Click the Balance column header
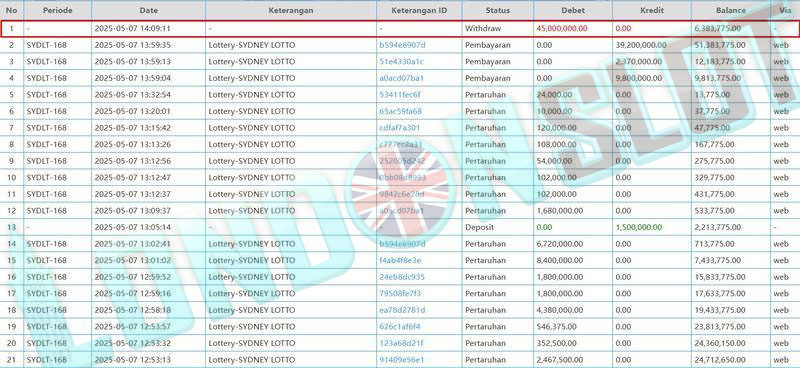The height and width of the screenshot is (368, 800). 731,10
